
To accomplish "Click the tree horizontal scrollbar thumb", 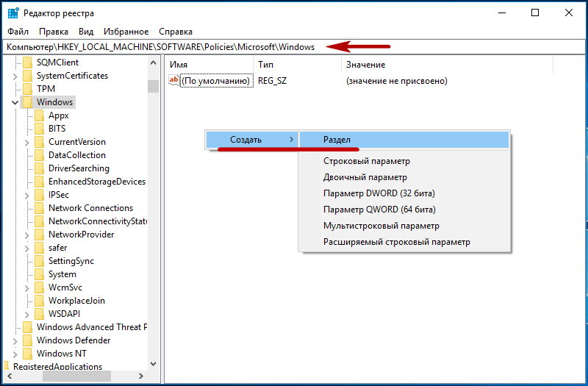I will [77, 376].
